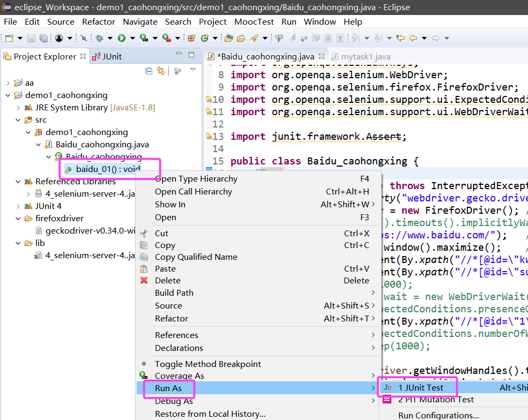Close the Project Explorer tab

click(83, 56)
